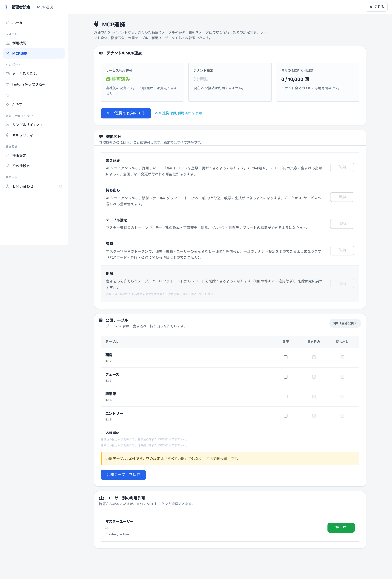Click the key icon for シングルサインオン
The width and height of the screenshot is (392, 579).
click(8, 125)
